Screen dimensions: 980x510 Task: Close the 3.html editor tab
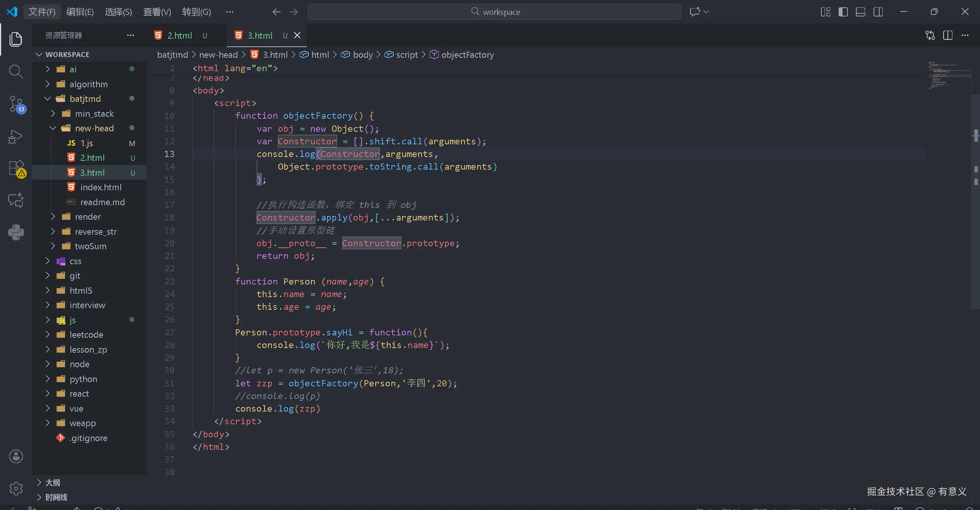[x=297, y=35]
